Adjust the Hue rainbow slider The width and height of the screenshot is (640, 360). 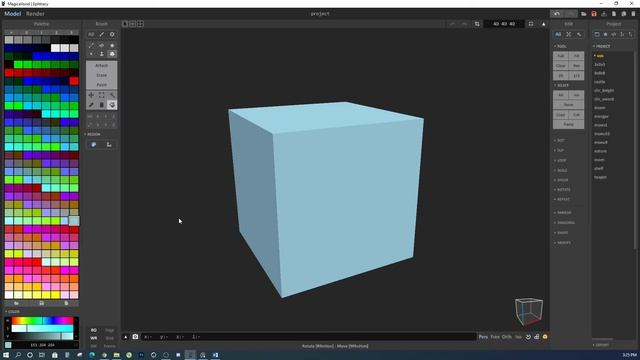click(42, 320)
